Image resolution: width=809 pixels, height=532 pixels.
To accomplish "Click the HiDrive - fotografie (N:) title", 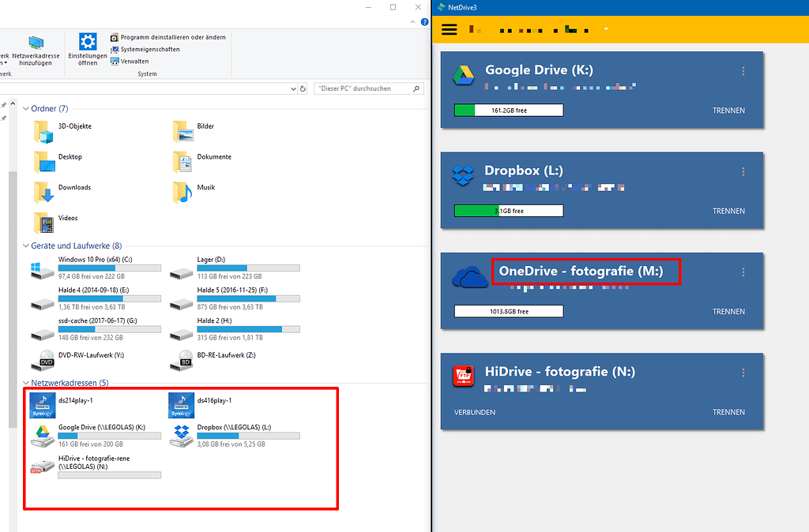I will point(560,372).
